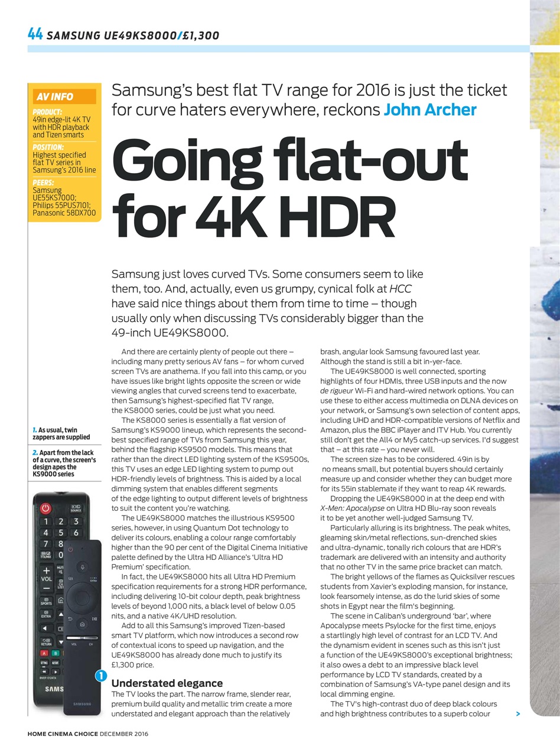Click the blue number 1 caption badge
The width and height of the screenshot is (560, 756).
pyautogui.click(x=100, y=676)
